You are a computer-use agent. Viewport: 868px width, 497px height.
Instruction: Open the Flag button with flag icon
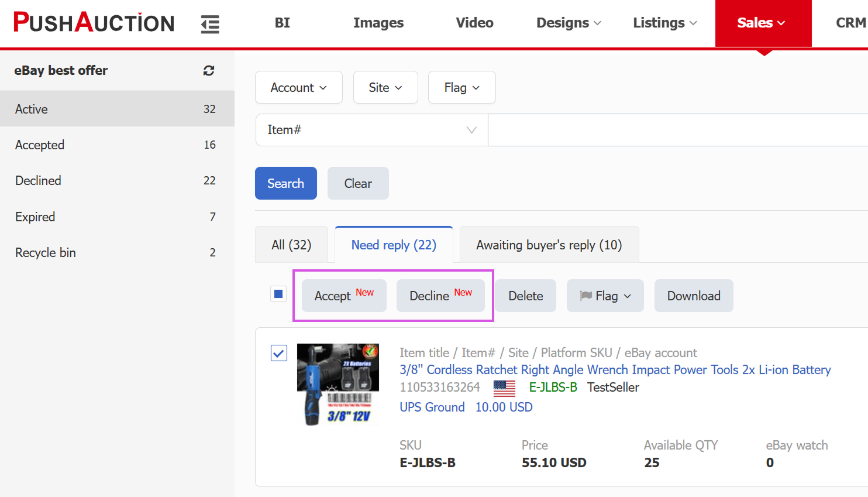(x=605, y=296)
